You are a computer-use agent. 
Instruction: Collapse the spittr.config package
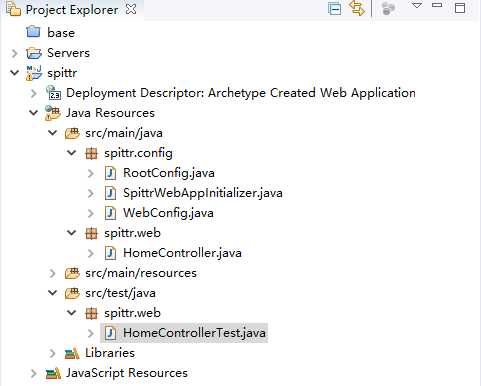coord(72,152)
